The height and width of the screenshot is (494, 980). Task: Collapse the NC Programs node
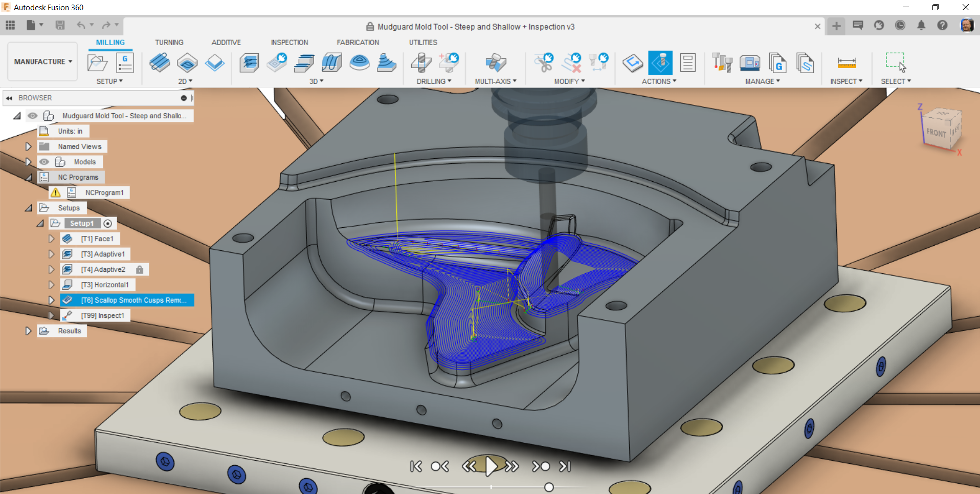click(x=29, y=177)
